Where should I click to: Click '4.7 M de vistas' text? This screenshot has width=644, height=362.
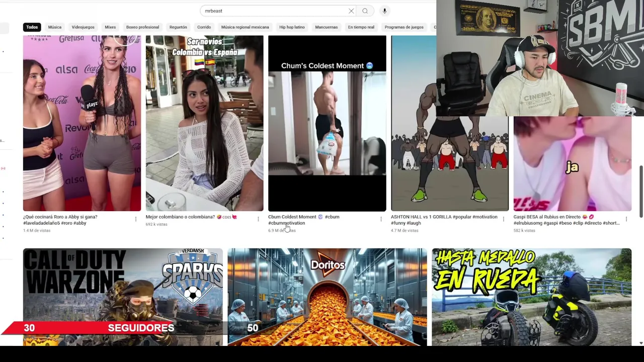coord(405,231)
